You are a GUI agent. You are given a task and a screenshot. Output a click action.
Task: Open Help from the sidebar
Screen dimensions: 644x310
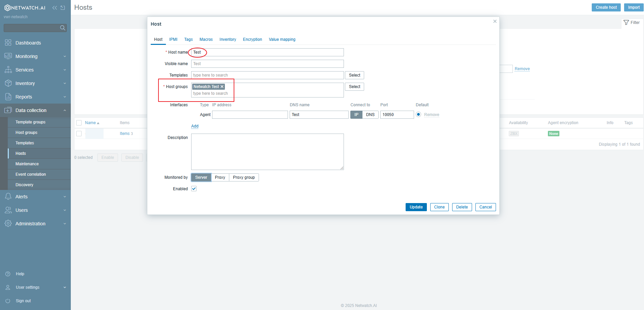[x=20, y=274]
